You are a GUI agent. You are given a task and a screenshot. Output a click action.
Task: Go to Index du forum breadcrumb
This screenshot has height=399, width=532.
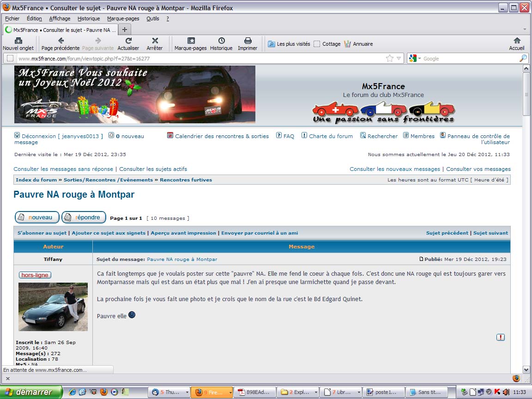tap(36, 180)
